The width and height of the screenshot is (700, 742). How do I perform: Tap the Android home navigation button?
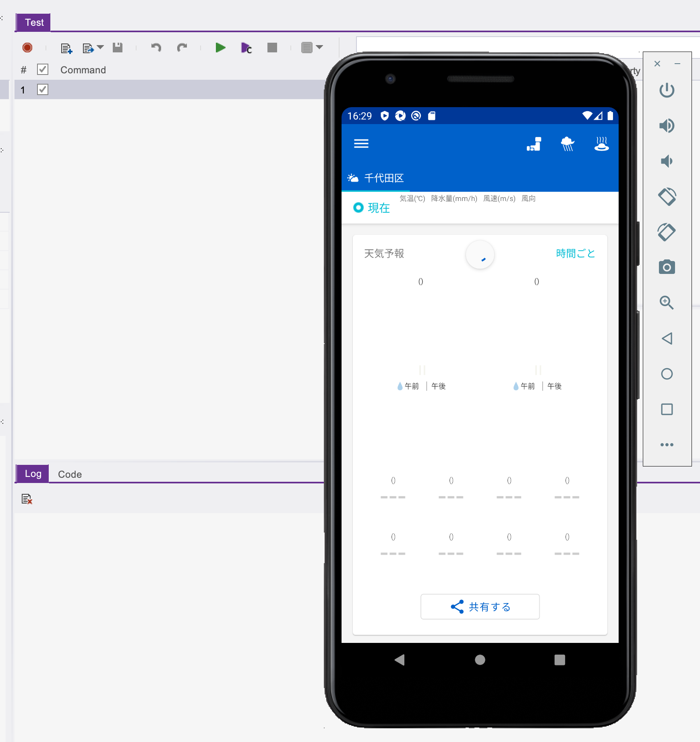click(480, 660)
